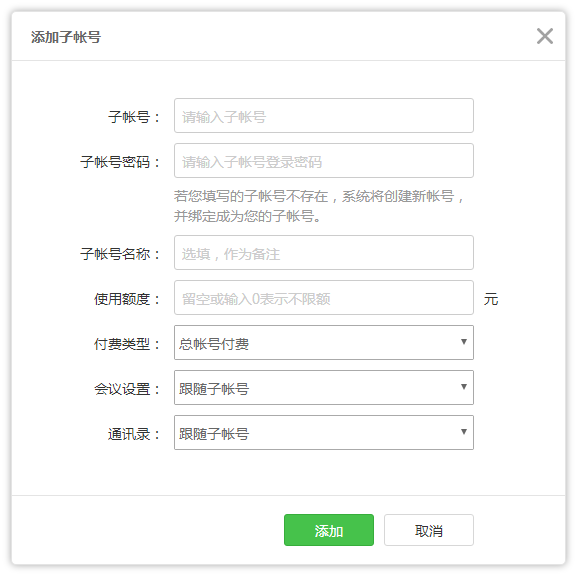Click the 取消 button
The image size is (577, 578).
pyautogui.click(x=429, y=530)
